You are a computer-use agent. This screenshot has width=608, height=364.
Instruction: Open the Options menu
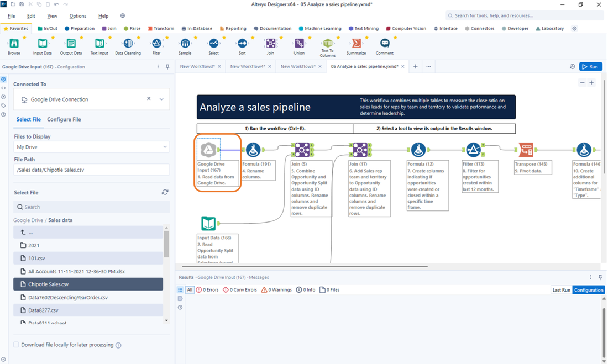pos(77,15)
